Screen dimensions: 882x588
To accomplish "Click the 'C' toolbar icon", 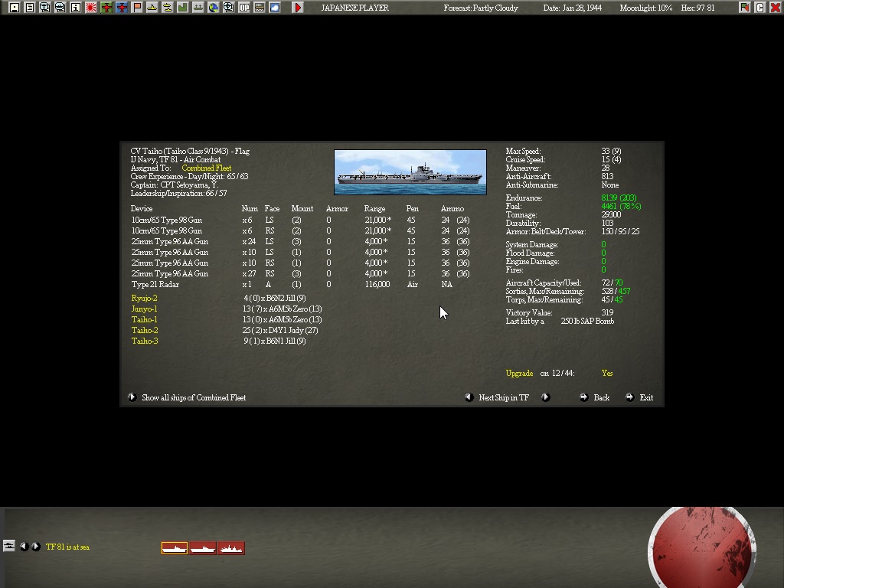I will point(760,8).
